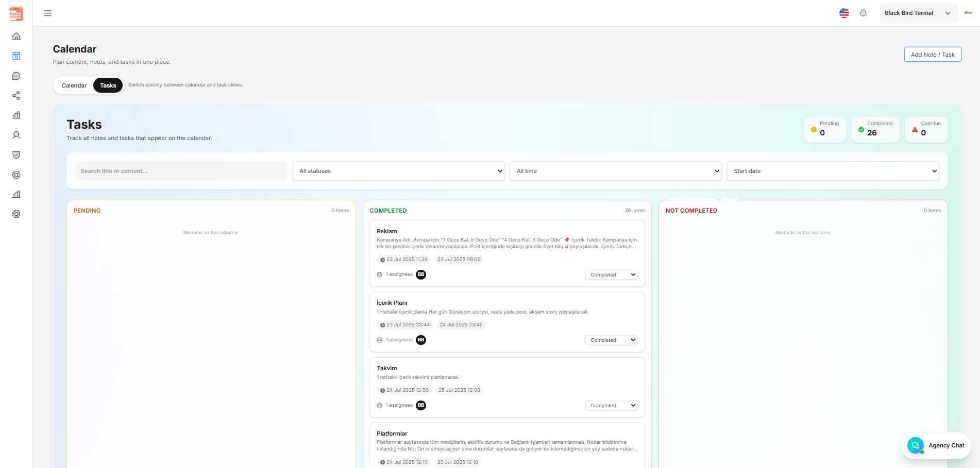Open the calendar sidebar icon
980x468 pixels.
click(x=16, y=56)
